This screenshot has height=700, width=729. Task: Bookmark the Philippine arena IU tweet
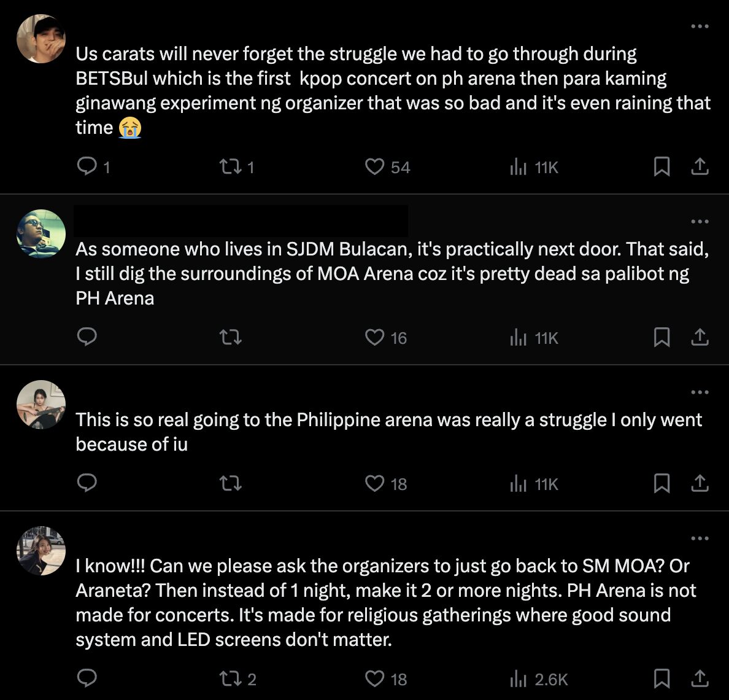click(661, 483)
